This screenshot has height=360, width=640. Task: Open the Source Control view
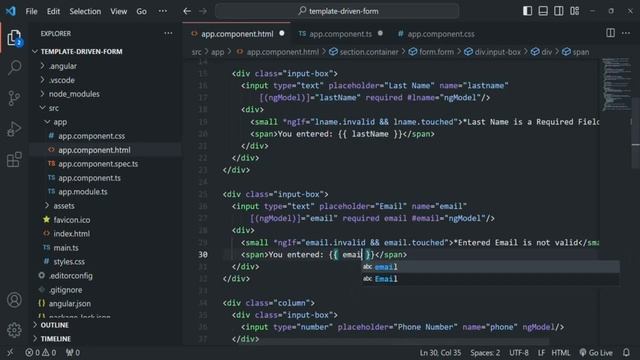tap(14, 98)
